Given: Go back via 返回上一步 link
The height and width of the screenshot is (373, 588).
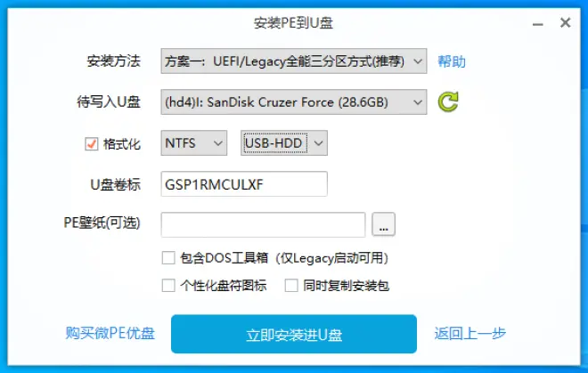Looking at the screenshot, I should point(470,333).
